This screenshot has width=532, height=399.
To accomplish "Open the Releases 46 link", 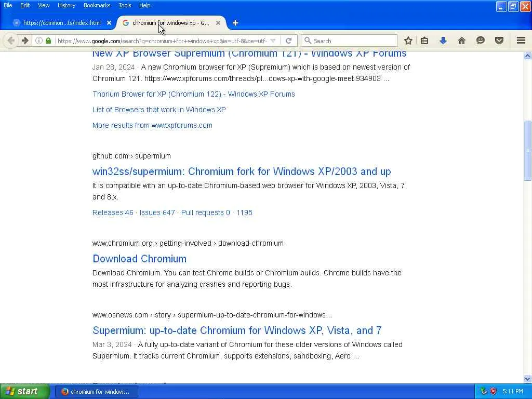I will click(x=113, y=212).
